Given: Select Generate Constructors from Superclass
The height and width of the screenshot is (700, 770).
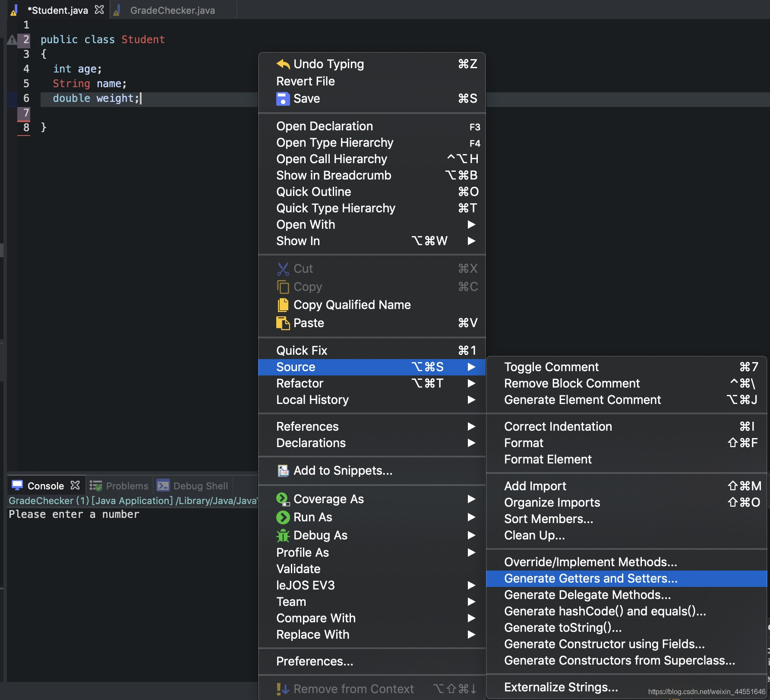Looking at the screenshot, I should click(626, 661).
